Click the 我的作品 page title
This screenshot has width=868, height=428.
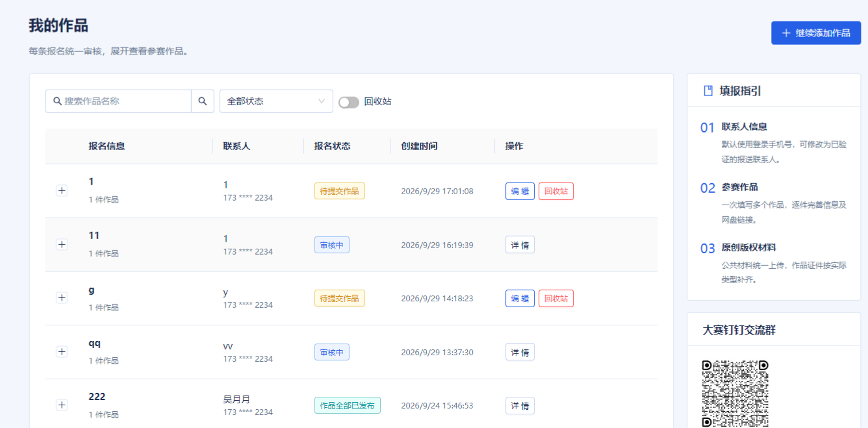[x=58, y=25]
